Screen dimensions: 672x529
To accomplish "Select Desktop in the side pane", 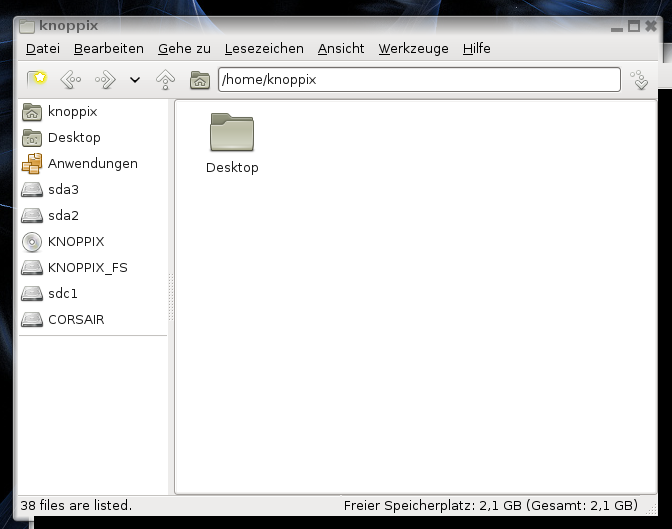I will coord(93,138).
